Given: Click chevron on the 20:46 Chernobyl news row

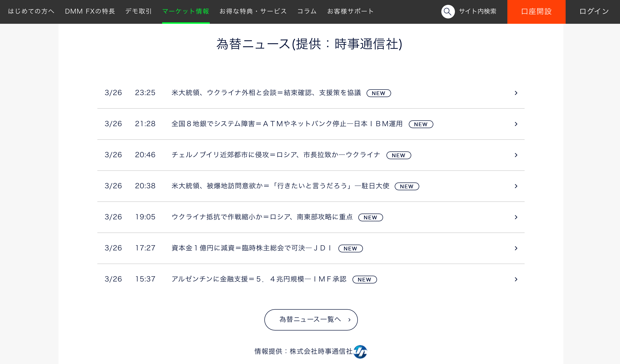Looking at the screenshot, I should [x=516, y=155].
